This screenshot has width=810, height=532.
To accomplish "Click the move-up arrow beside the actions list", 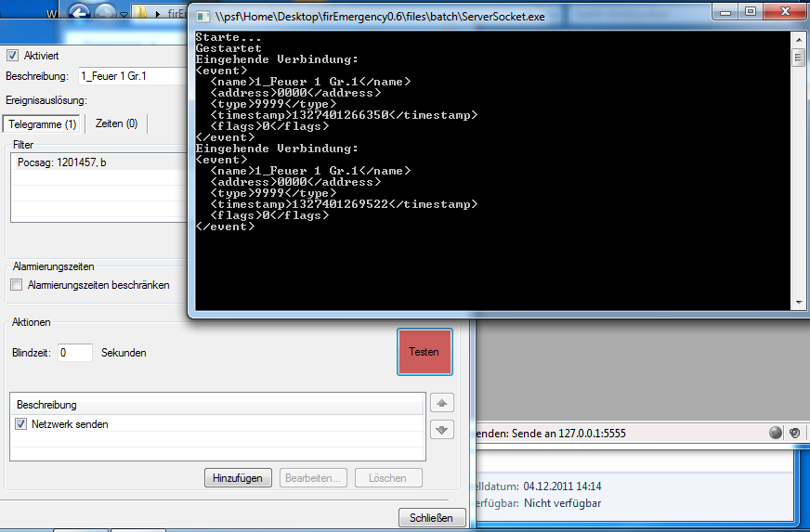I will point(442,404).
